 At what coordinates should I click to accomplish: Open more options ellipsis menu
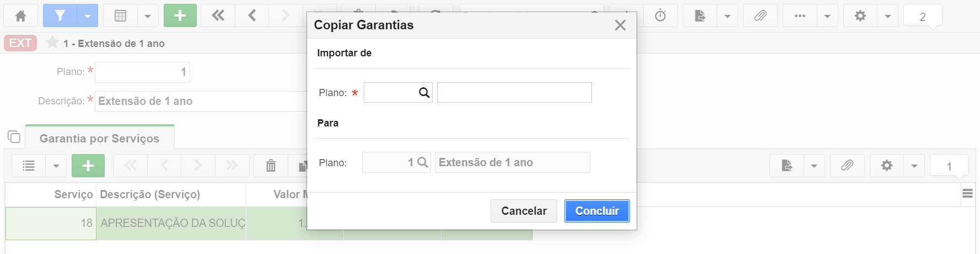[x=800, y=16]
